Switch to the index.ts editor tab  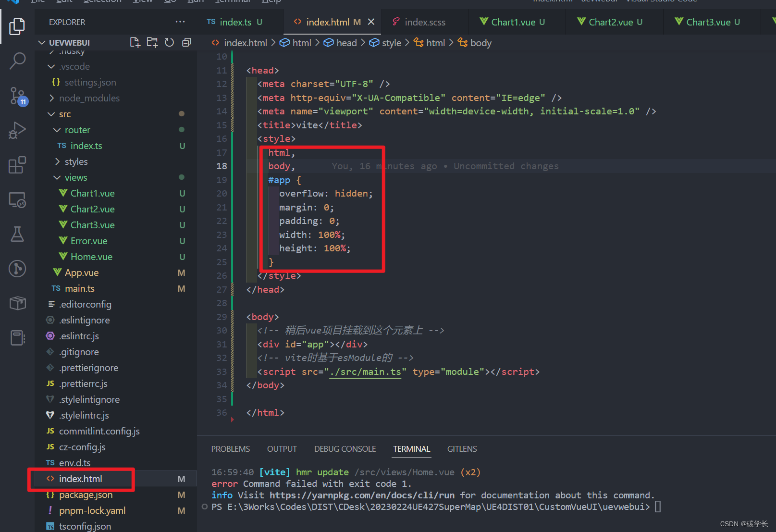point(235,22)
